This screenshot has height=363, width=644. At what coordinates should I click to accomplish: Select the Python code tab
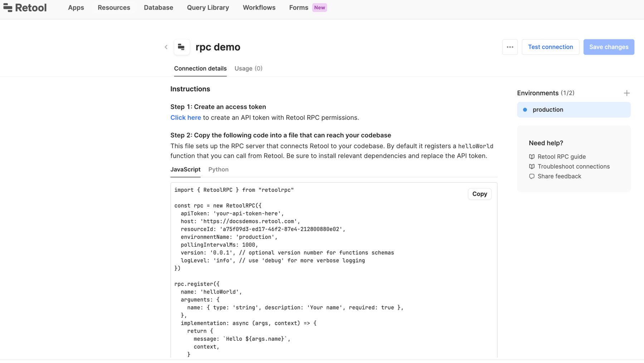[x=218, y=169]
